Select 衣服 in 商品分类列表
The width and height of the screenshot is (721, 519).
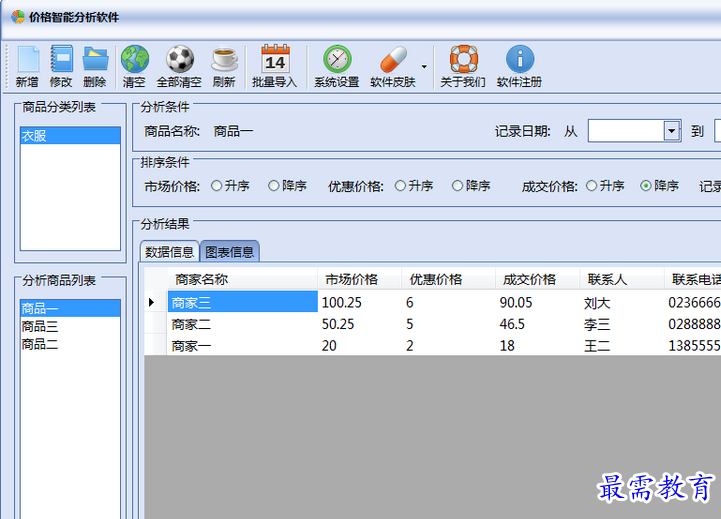click(70, 136)
